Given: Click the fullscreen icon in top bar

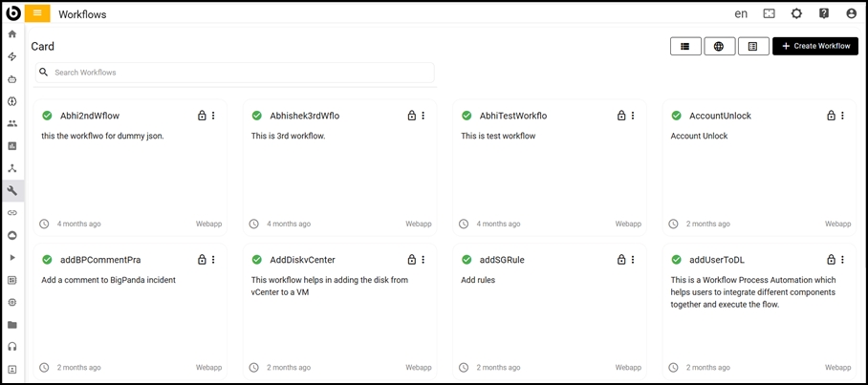Looking at the screenshot, I should pyautogui.click(x=769, y=13).
